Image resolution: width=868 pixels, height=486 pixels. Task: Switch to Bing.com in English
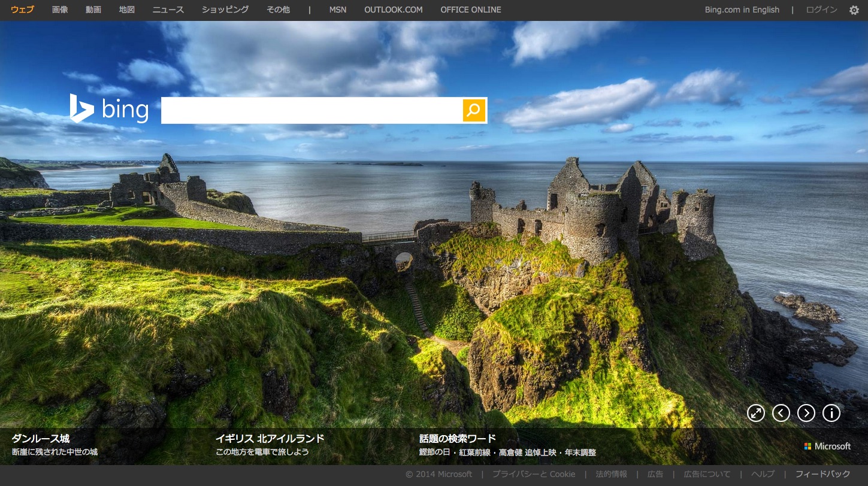(742, 10)
